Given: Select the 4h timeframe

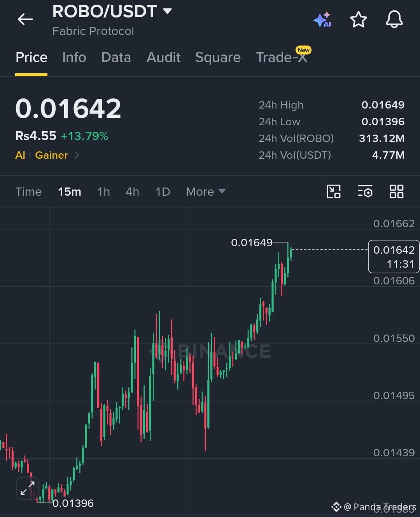Looking at the screenshot, I should 132,191.
